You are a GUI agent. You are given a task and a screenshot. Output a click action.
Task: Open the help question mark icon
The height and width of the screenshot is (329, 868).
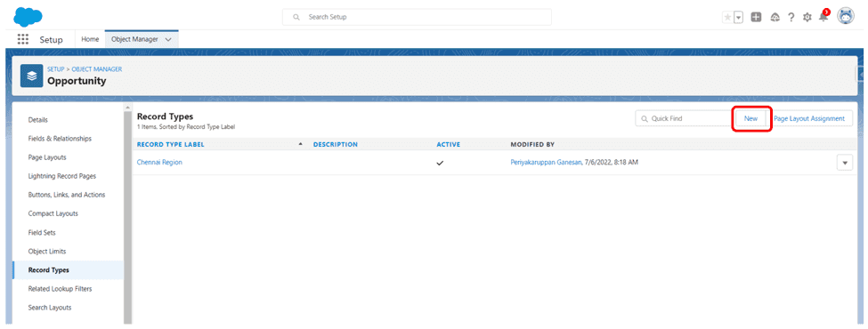[791, 17]
